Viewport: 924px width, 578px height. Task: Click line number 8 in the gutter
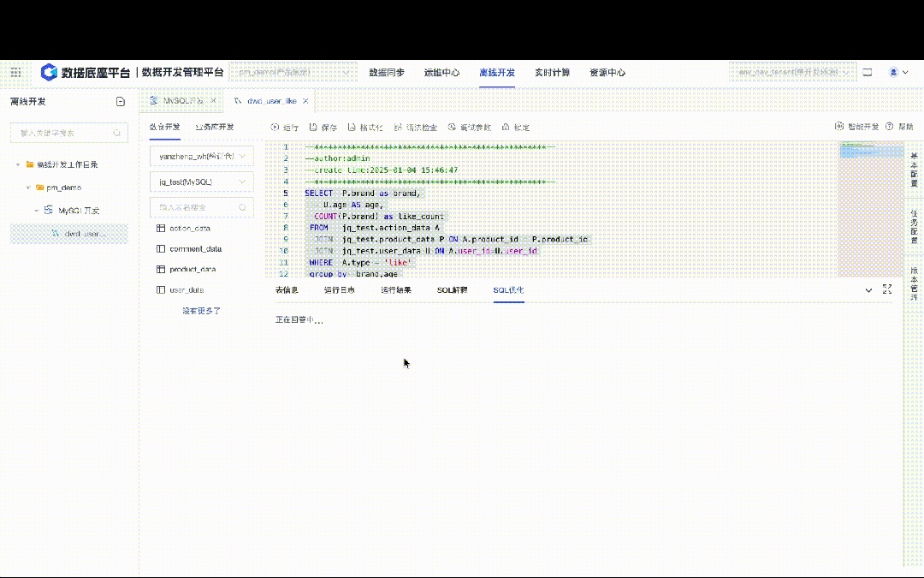coord(286,228)
